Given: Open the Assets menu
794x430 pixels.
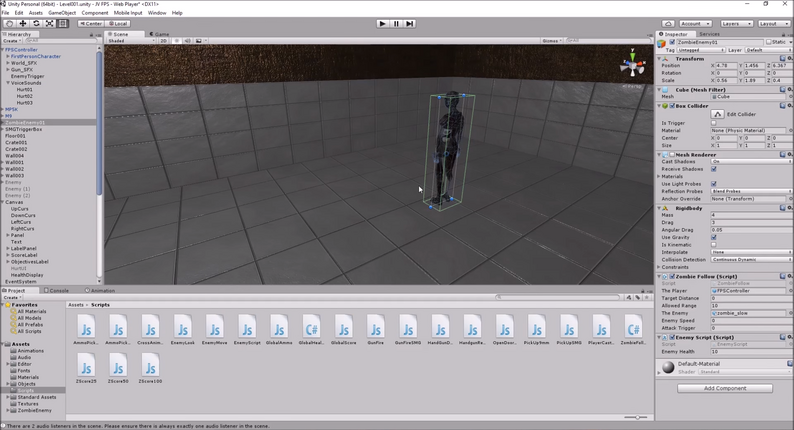Looking at the screenshot, I should click(x=35, y=13).
